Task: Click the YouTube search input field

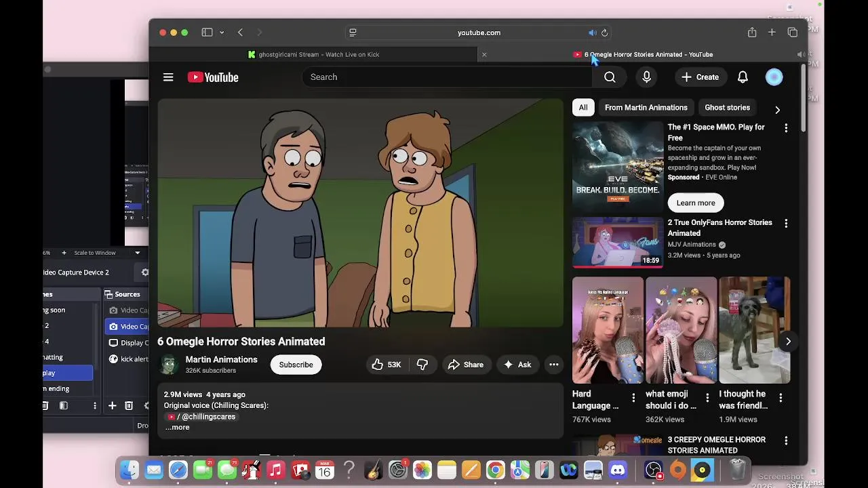Action: coord(448,77)
